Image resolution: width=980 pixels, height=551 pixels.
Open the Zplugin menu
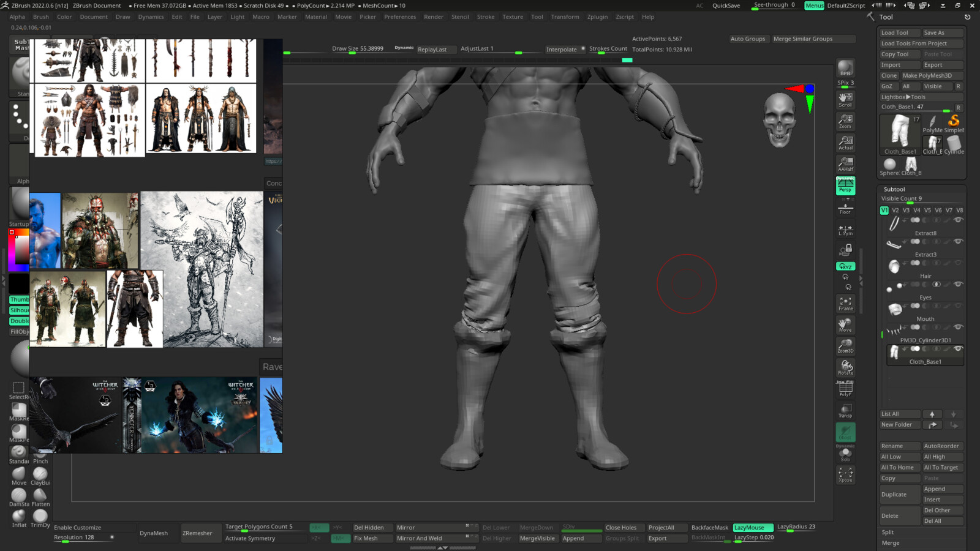(x=597, y=17)
